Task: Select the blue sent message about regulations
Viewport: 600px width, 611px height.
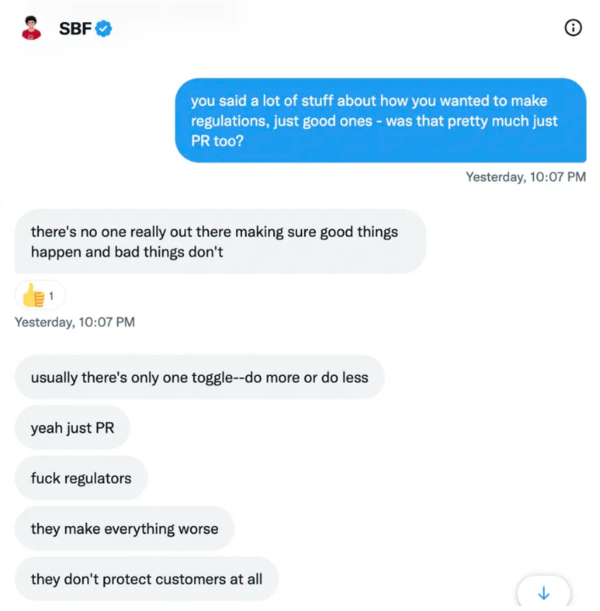Action: (x=380, y=120)
